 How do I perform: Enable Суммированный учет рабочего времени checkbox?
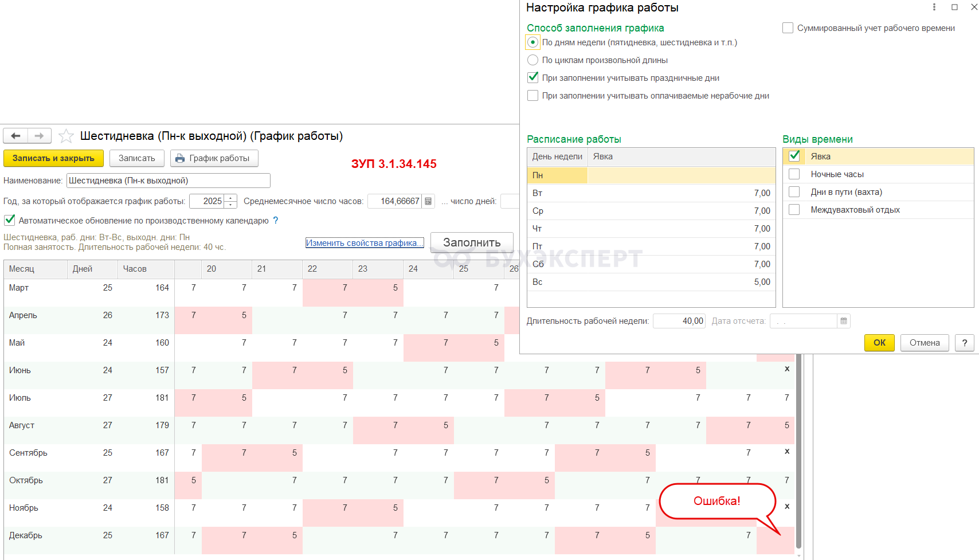point(788,28)
